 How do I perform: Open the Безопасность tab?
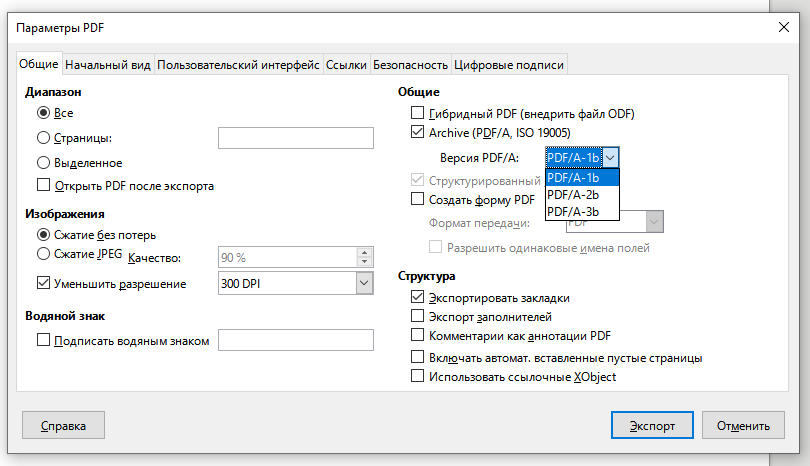tap(410, 65)
